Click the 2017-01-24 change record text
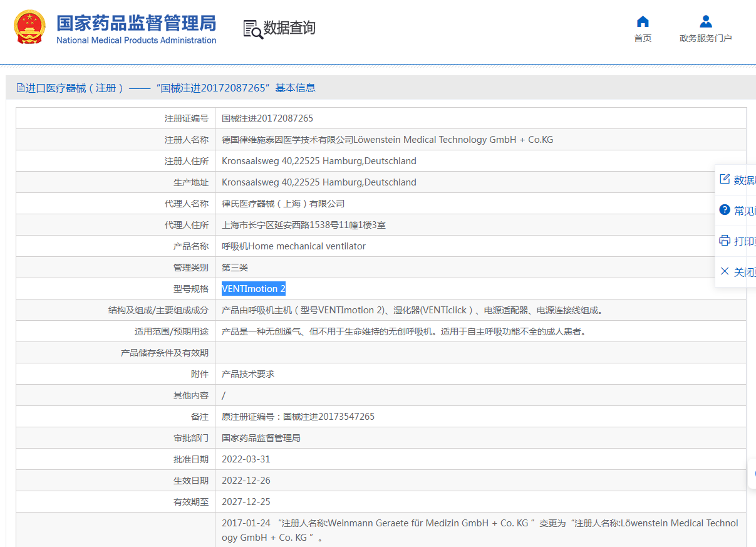 [x=480, y=530]
